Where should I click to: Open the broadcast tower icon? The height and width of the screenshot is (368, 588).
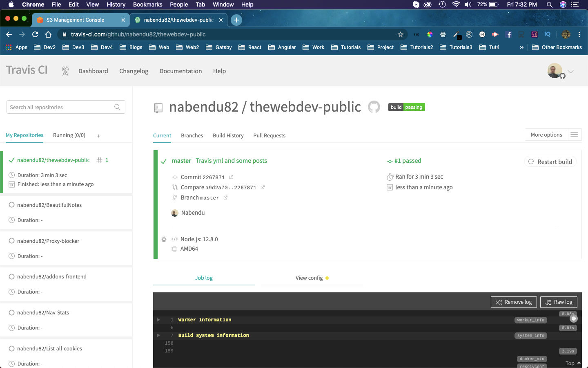[x=65, y=71]
